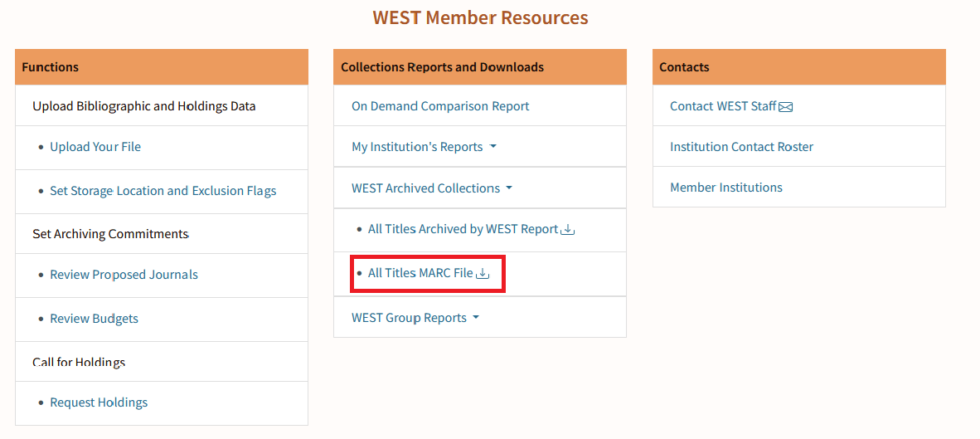
Task: Open the Institution Contact Roster
Action: pos(741,147)
